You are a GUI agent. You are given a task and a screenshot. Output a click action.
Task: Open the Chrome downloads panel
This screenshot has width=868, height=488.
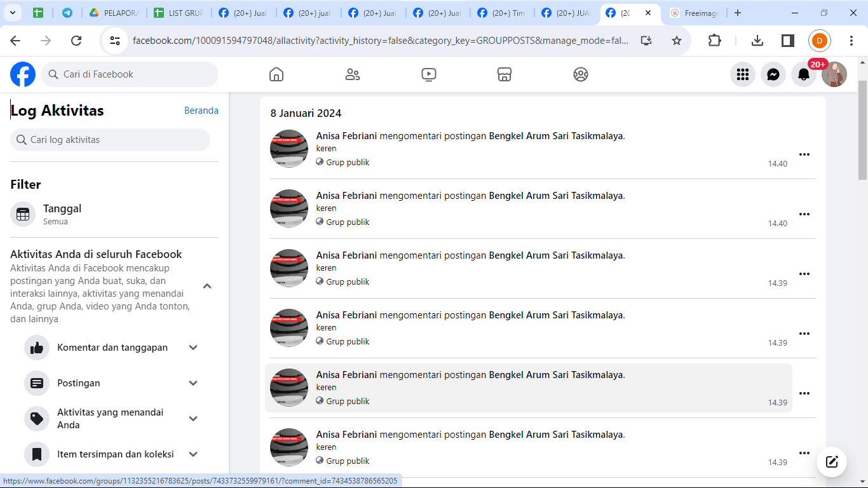[757, 41]
